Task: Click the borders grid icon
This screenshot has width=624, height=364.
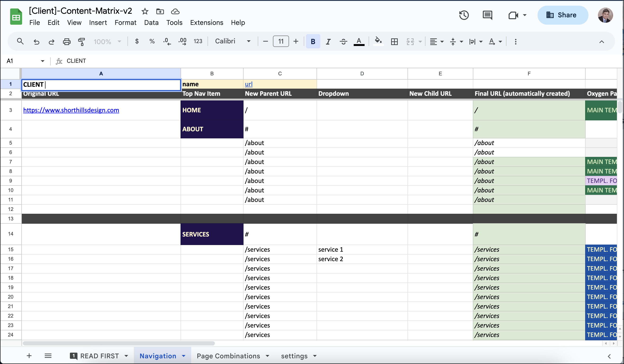Action: [x=394, y=41]
